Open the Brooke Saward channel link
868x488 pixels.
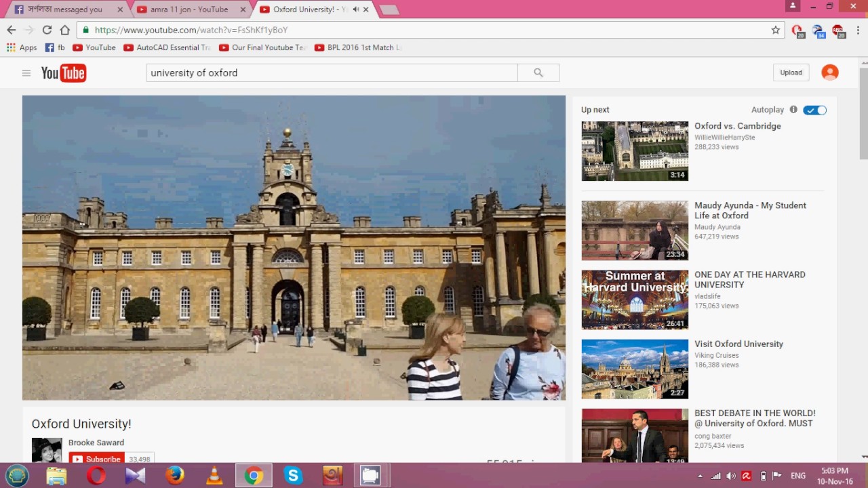click(96, 443)
